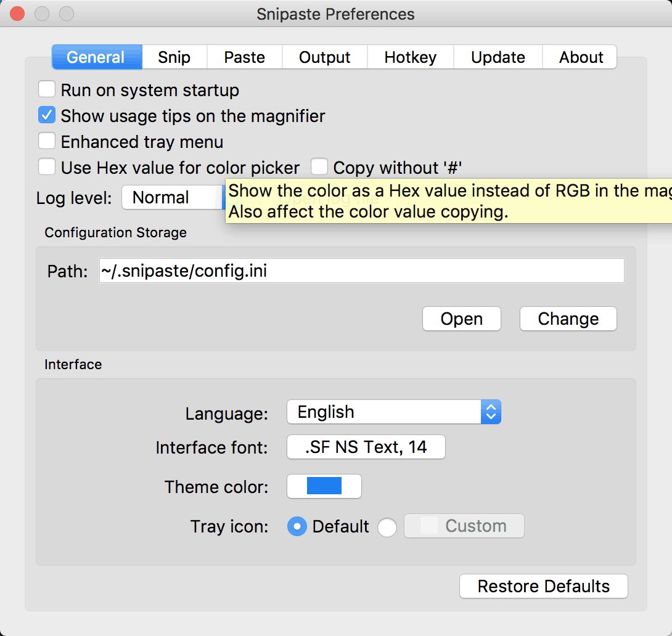The height and width of the screenshot is (636, 672).
Task: Enable Run on system startup
Action: (47, 89)
